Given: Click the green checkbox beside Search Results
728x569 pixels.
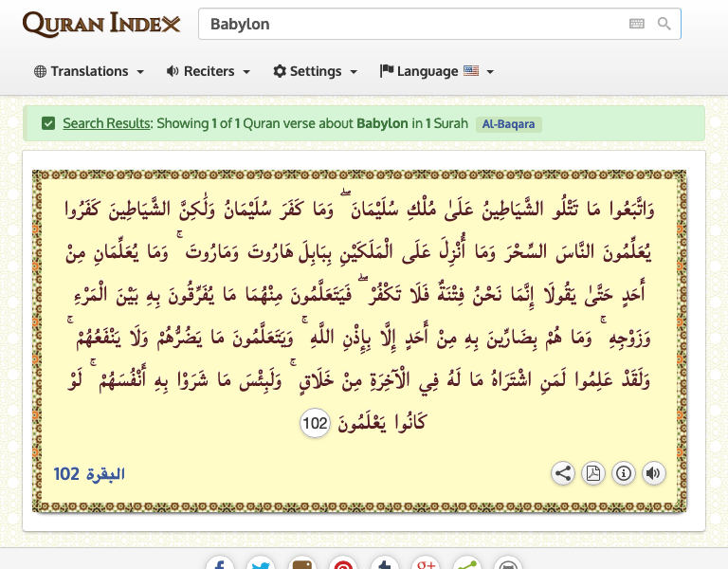Looking at the screenshot, I should point(48,123).
